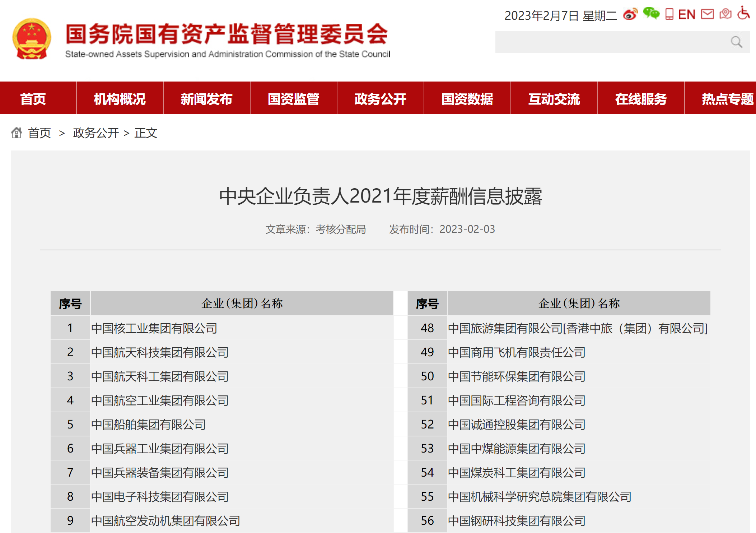This screenshot has height=533, width=756.
Task: Open the 在线服务 navigation tab
Action: click(641, 99)
